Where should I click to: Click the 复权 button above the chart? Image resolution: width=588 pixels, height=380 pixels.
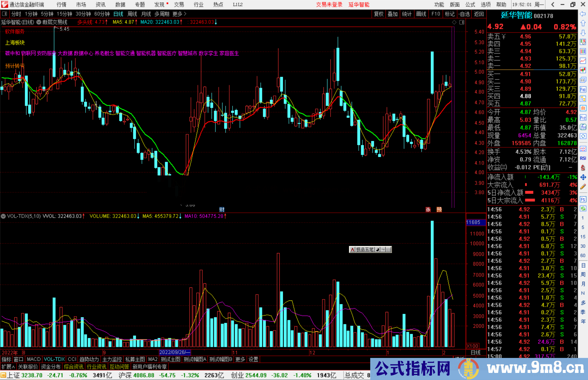[x=378, y=14]
